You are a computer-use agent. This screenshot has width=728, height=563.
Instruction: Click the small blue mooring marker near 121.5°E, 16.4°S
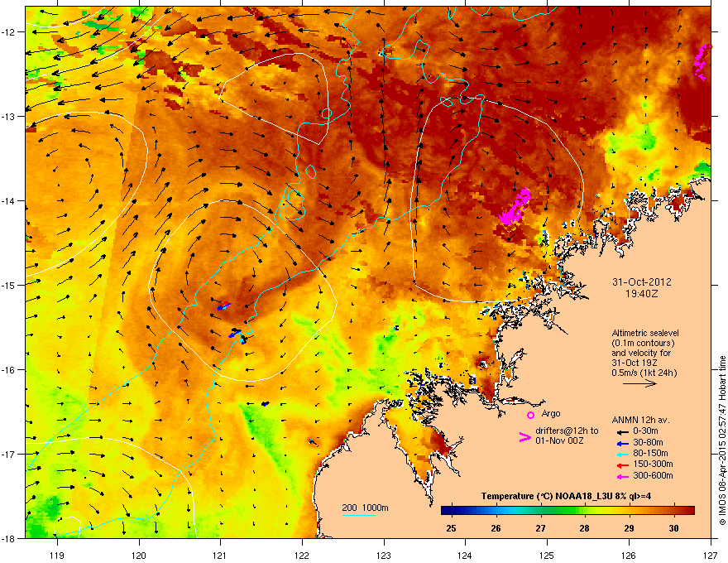point(265,404)
